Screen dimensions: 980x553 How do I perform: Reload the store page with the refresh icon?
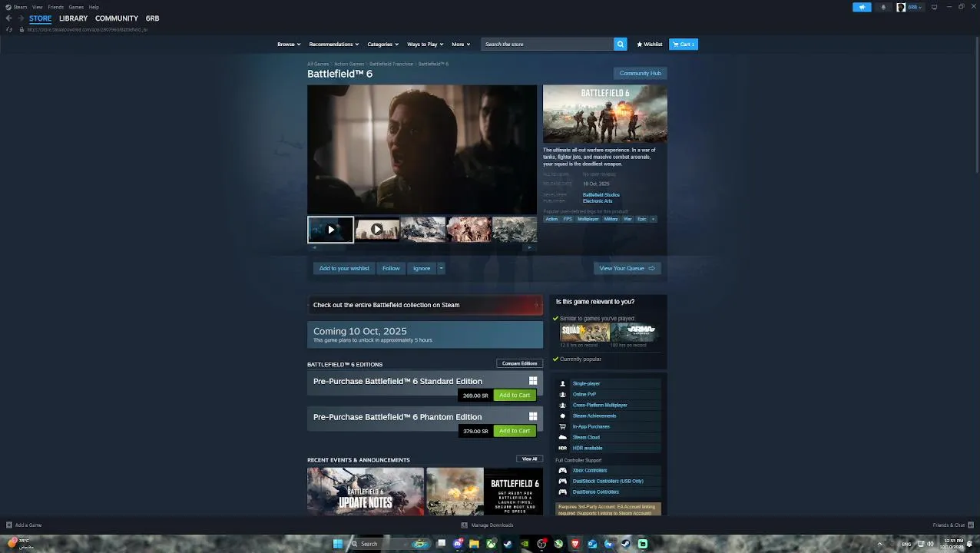[x=9, y=29]
